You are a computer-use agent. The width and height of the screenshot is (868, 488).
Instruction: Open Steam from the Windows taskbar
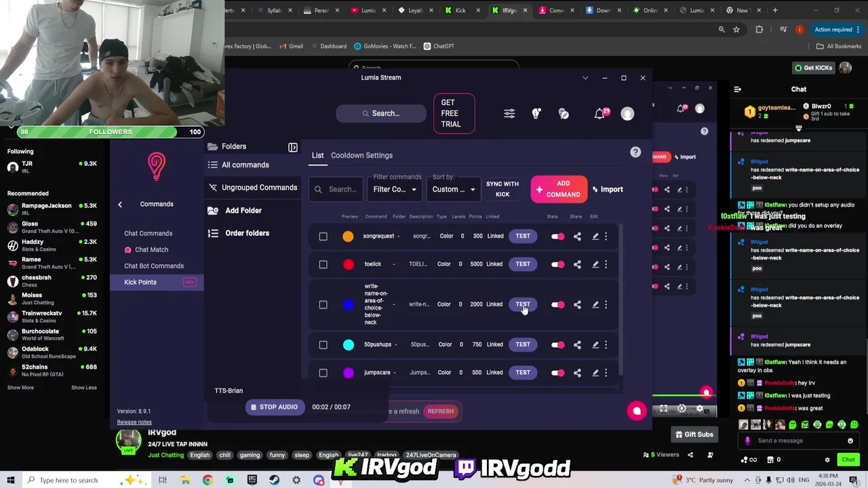tap(274, 480)
